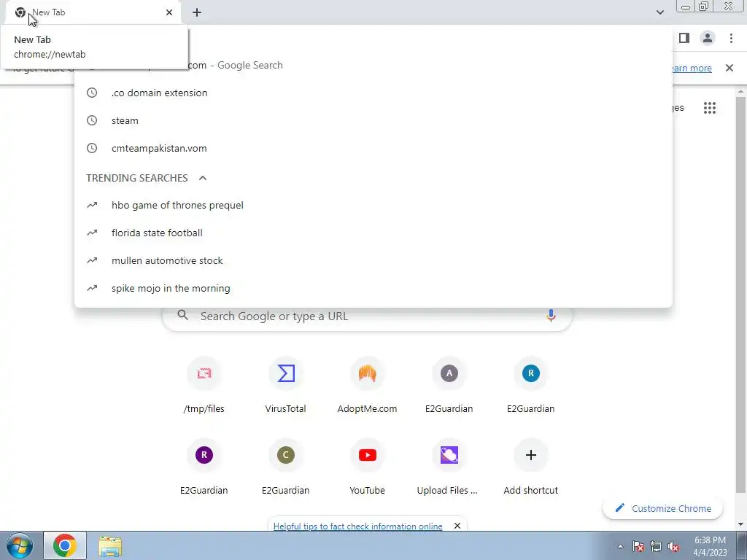This screenshot has width=747, height=560.
Task: Open the E2Guardian shortcut with olive C icon
Action: [x=285, y=468]
